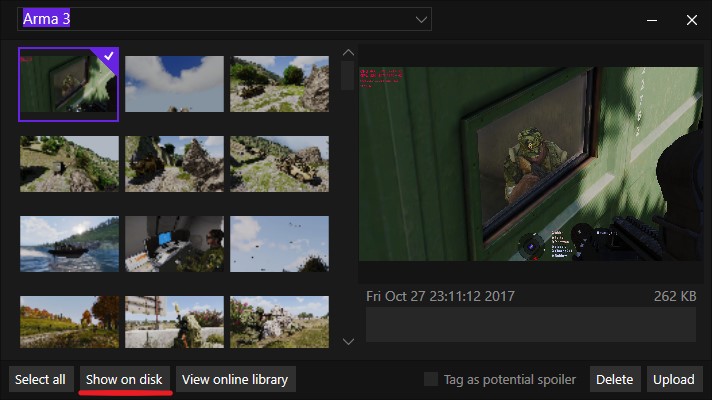Select the soldier at computer desk thumbnail
The height and width of the screenshot is (400, 712).
174,244
